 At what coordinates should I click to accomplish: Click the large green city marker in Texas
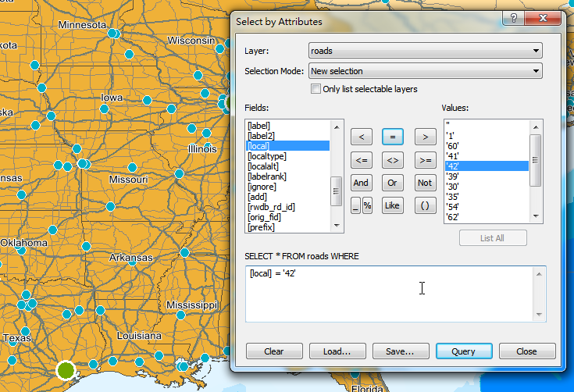pos(66,370)
